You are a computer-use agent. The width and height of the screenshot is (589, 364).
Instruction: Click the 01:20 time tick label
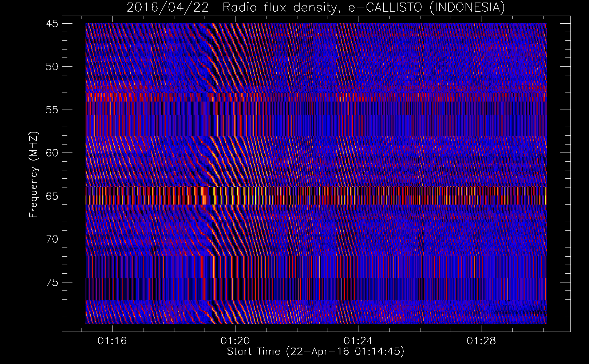coord(235,341)
